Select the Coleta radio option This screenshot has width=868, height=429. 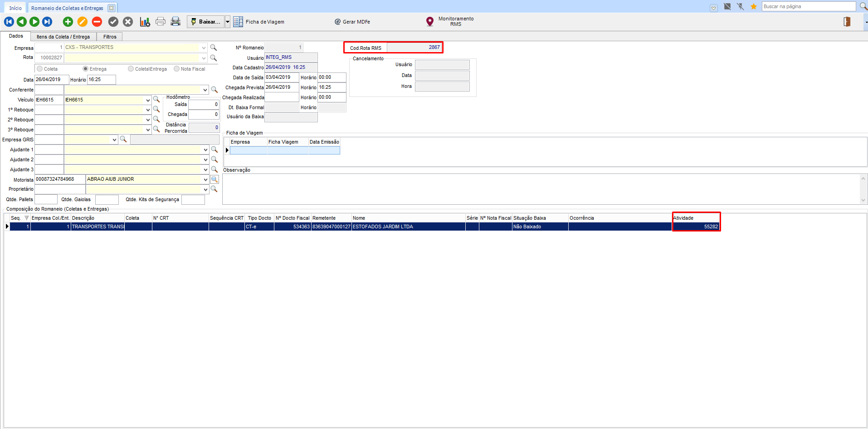(x=40, y=69)
